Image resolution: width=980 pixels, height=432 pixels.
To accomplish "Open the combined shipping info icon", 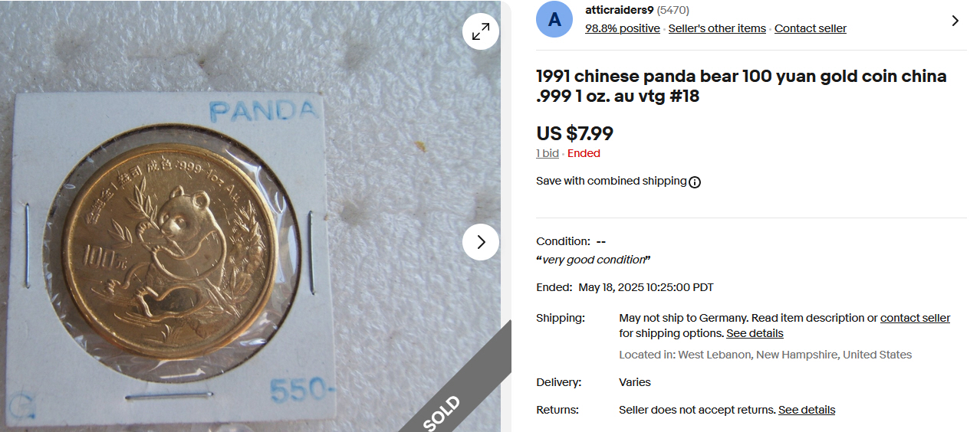I will (x=695, y=182).
